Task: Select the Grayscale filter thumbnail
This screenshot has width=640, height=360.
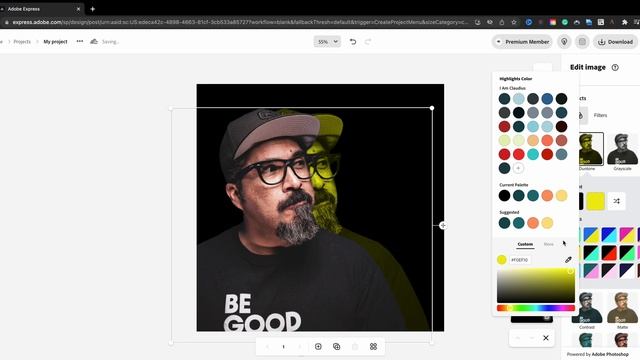Action: point(622,149)
